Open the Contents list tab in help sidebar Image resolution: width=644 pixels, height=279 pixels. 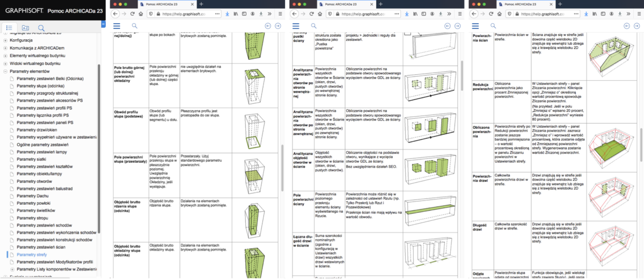pyautogui.click(x=10, y=27)
